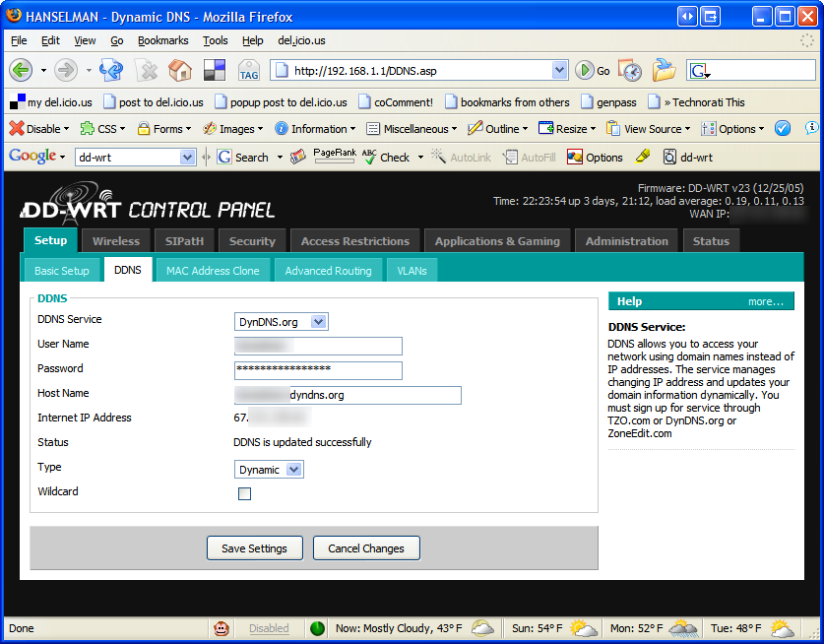This screenshot has height=644, width=824.
Task: Click the AutoFill toolbar button
Action: (530, 157)
